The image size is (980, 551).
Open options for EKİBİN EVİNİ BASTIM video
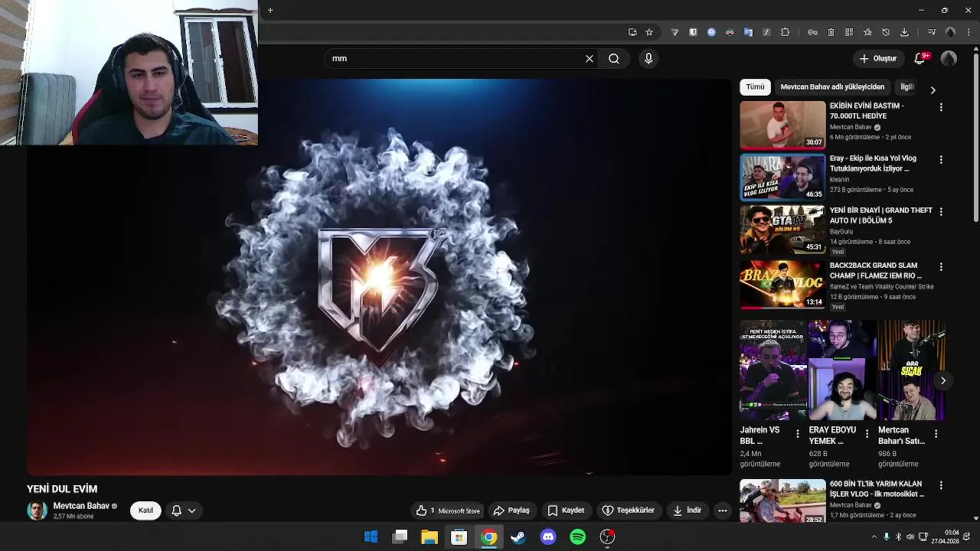click(x=941, y=107)
